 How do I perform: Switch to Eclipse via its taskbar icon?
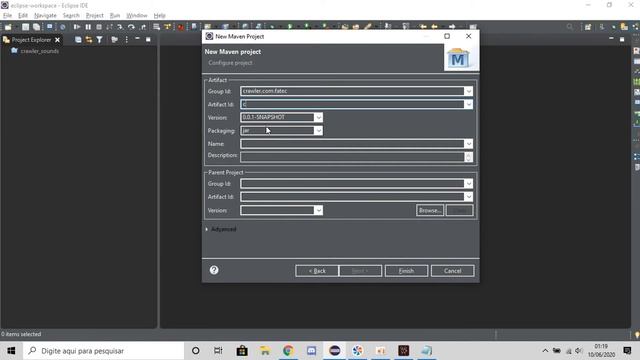pos(335,351)
